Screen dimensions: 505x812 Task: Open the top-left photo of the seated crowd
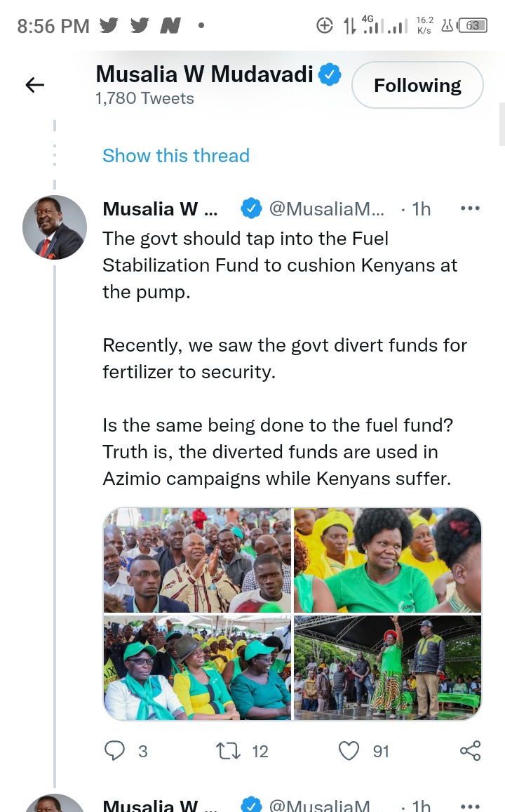197,560
